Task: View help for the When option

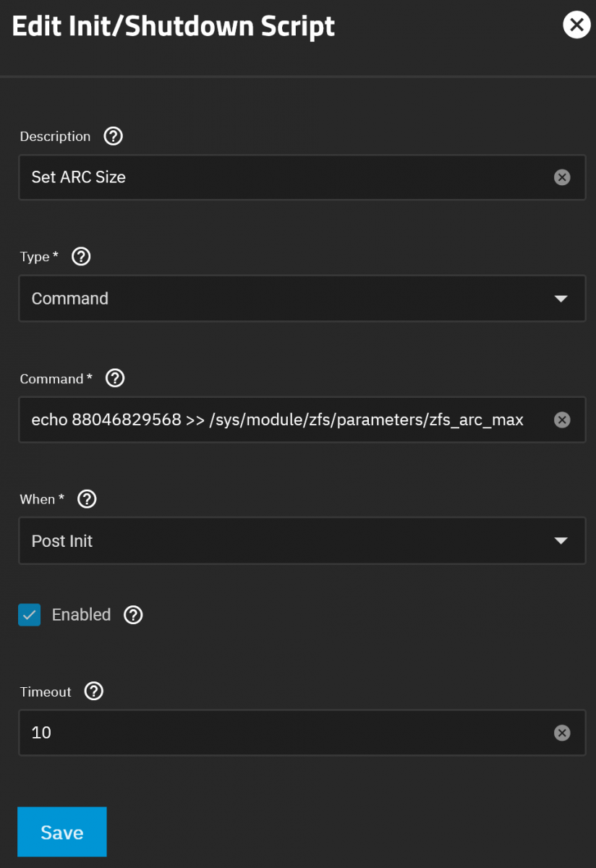Action: point(88,499)
